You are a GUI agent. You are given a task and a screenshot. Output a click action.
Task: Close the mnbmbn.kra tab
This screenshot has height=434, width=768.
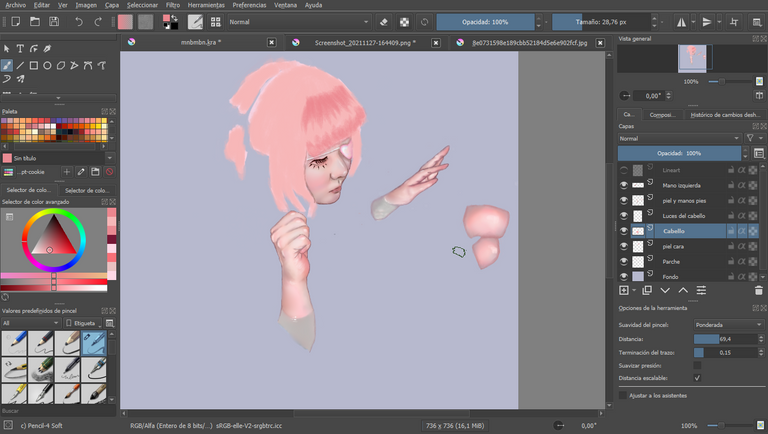(271, 43)
